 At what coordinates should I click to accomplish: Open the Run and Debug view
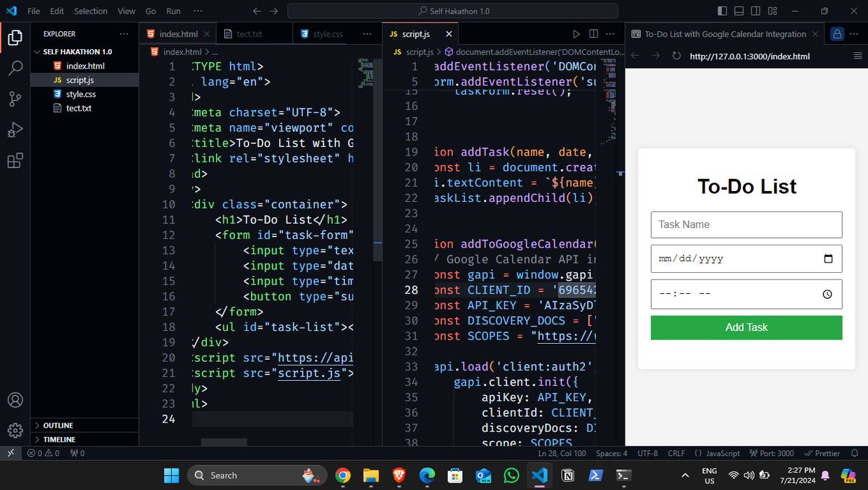(14, 130)
